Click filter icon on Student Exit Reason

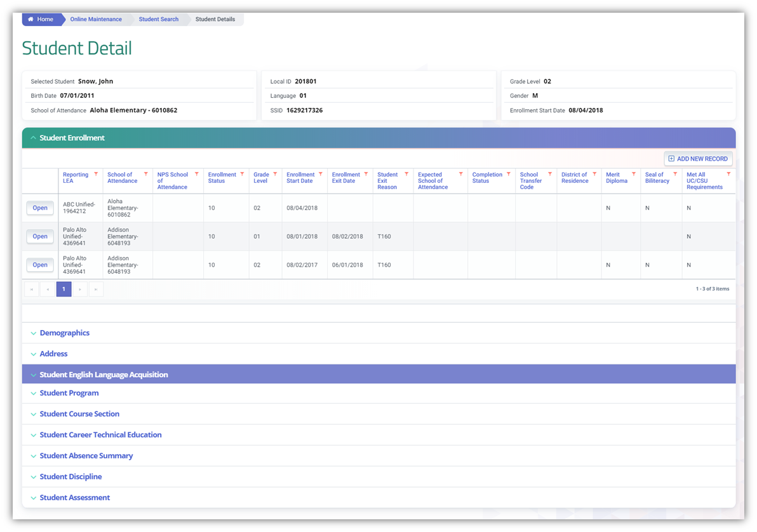[x=406, y=174]
